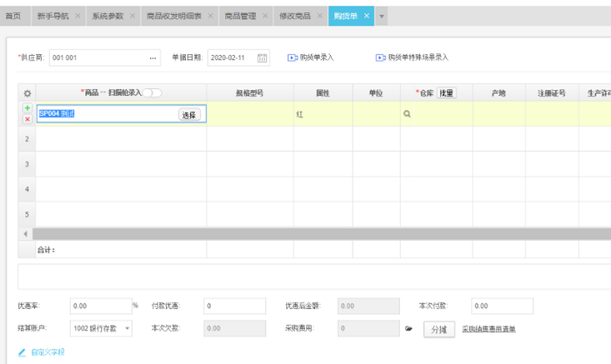Close the 商品收发明细表 tab

coord(210,16)
